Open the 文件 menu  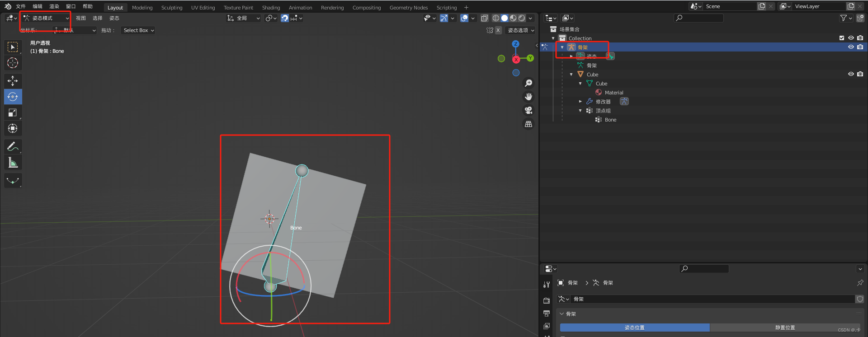tap(21, 6)
